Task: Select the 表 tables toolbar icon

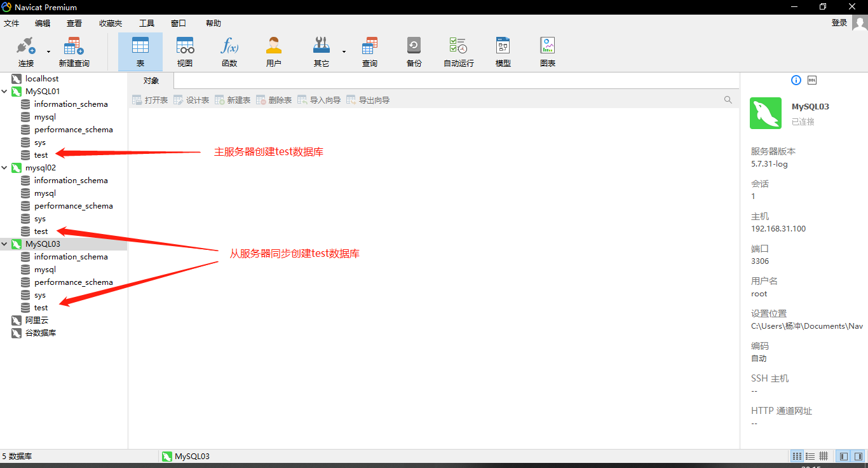Action: point(140,52)
